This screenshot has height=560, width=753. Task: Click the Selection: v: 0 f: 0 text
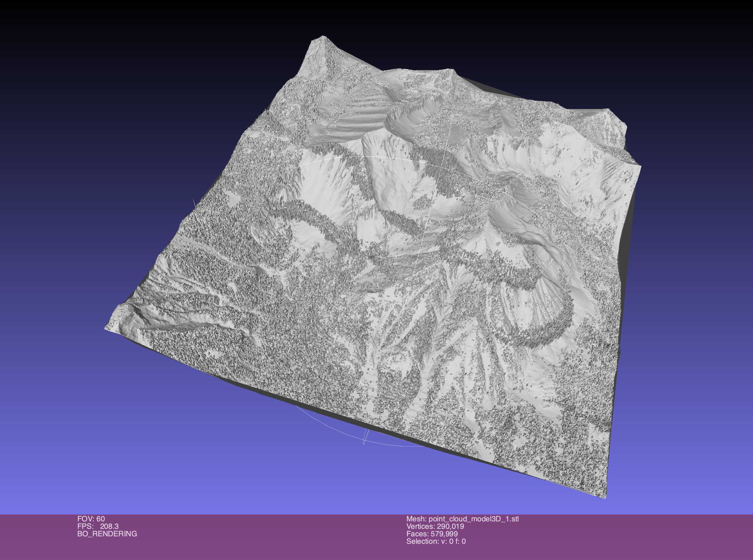[x=436, y=541]
